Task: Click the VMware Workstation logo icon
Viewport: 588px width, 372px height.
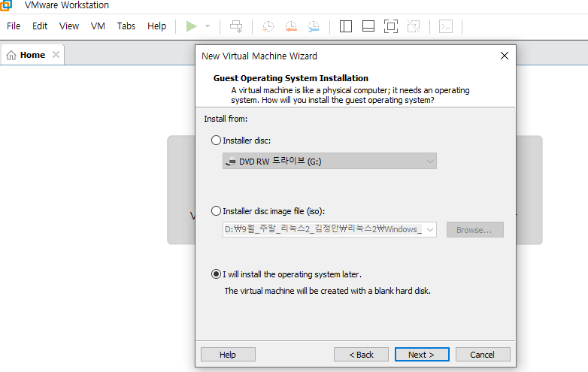Action: [x=6, y=5]
